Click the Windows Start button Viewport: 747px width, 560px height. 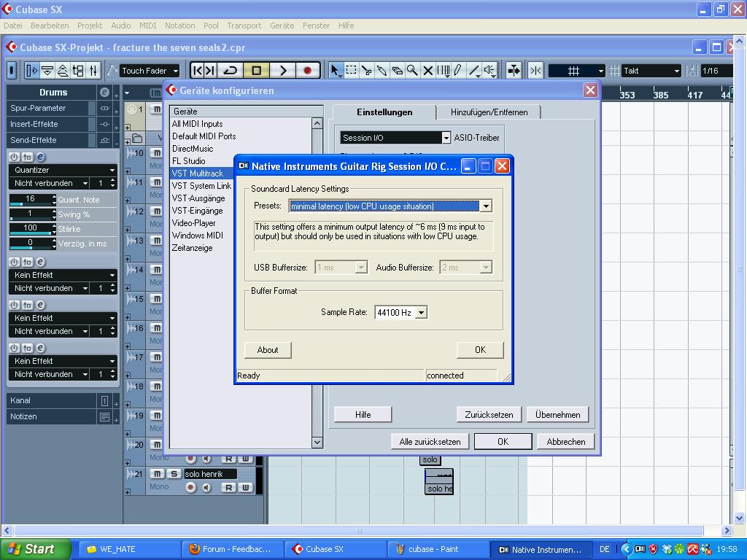(35, 549)
